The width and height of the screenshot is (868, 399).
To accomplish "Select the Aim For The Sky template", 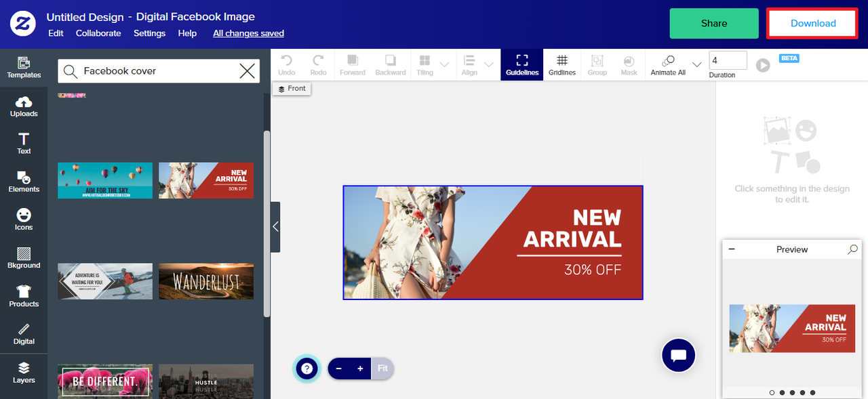I will (x=105, y=180).
